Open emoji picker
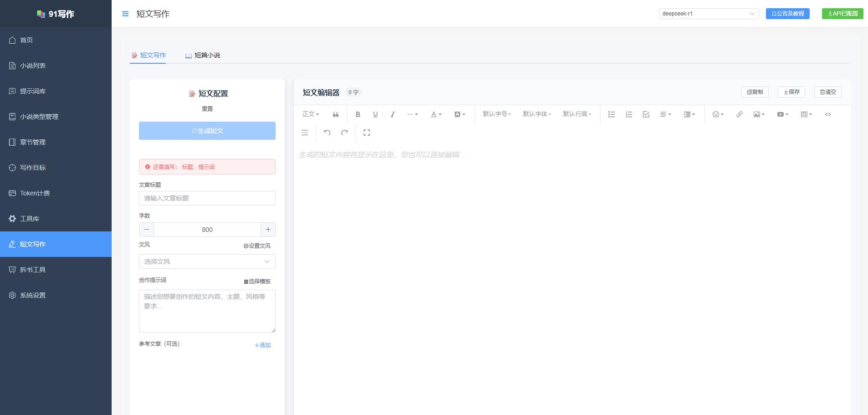Screen dimensions: 868x415 [x=718, y=114]
